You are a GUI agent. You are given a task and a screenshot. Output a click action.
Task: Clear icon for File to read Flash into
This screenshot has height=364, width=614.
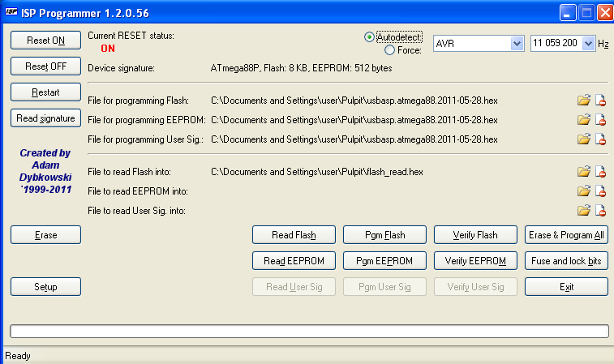[600, 171]
